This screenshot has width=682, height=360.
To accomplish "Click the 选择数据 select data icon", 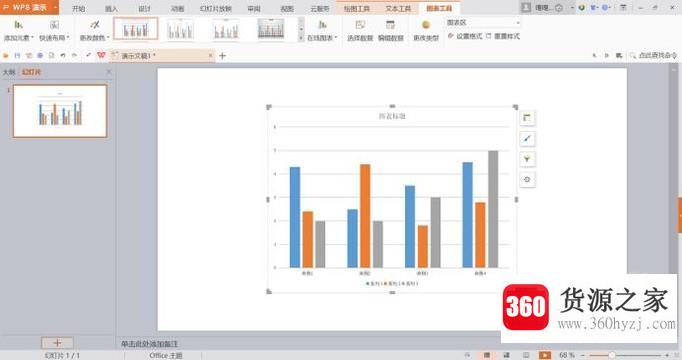I will (x=360, y=30).
